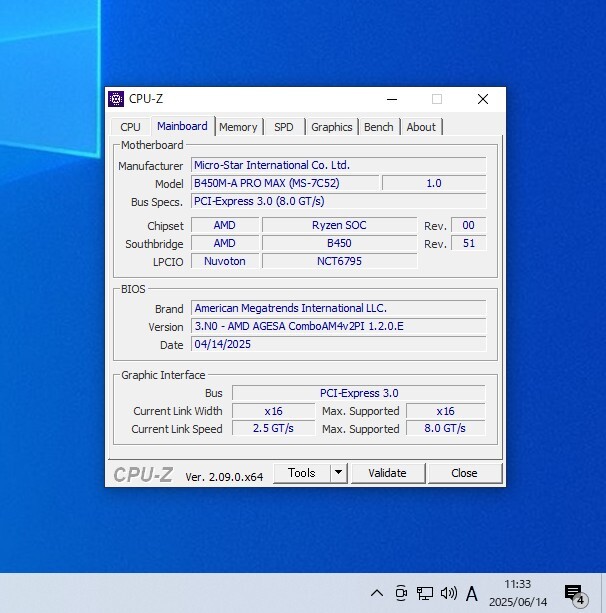This screenshot has width=606, height=613.
Task: Click the Tools button
Action: [301, 473]
